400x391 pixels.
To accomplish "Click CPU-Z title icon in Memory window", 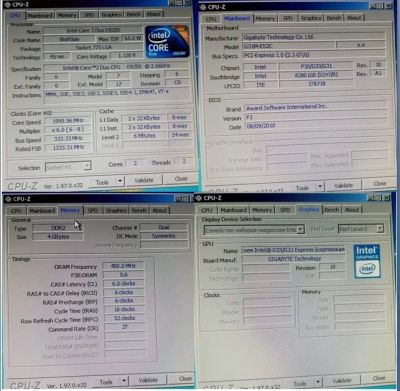I will coord(8,199).
